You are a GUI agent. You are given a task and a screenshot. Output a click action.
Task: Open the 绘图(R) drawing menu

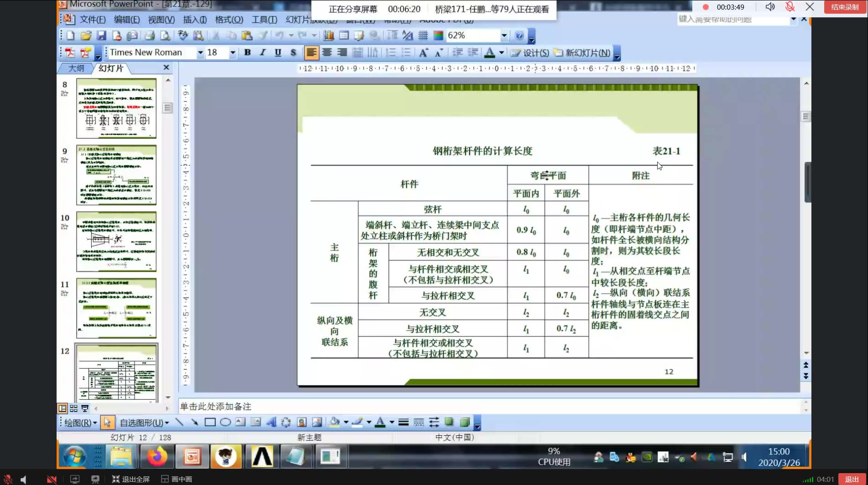pyautogui.click(x=80, y=423)
